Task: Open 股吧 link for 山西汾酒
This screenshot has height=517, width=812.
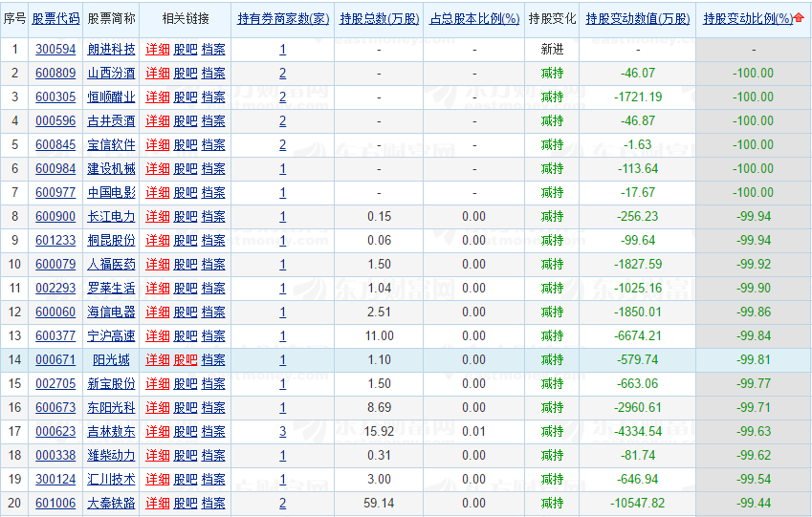Action: pyautogui.click(x=186, y=73)
